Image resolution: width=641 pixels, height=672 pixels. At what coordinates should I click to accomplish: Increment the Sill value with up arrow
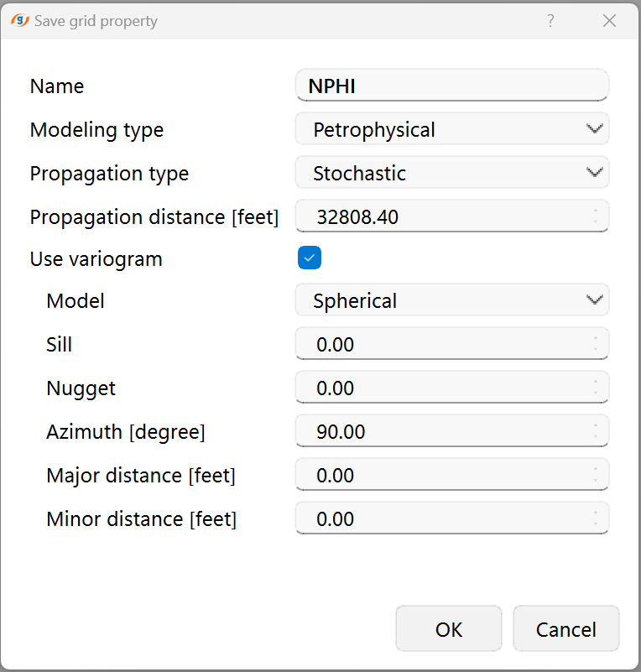click(x=596, y=339)
